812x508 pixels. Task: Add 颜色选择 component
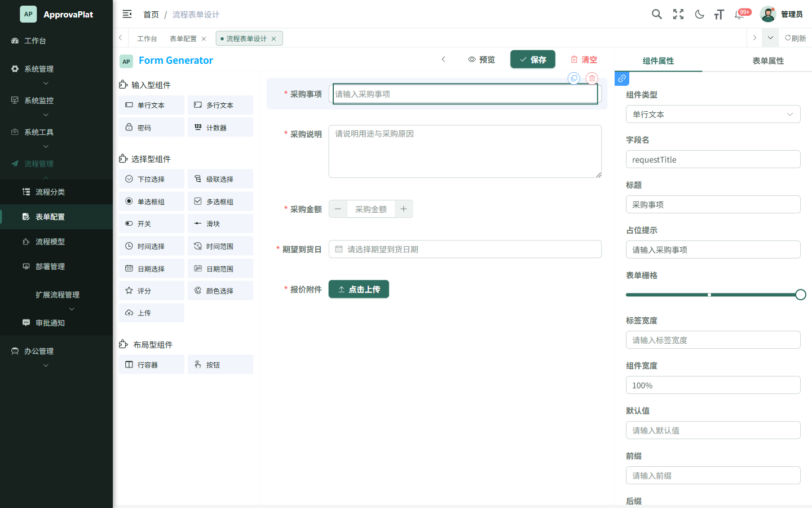coord(220,291)
